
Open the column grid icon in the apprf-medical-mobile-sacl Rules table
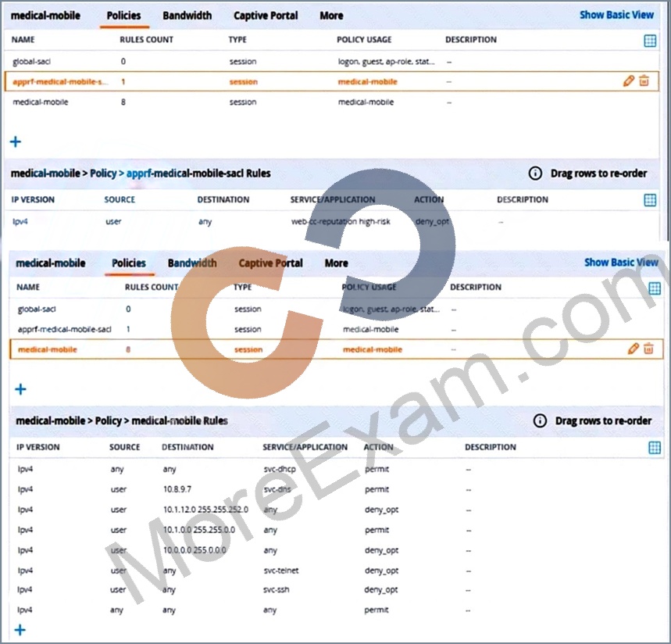coord(650,200)
